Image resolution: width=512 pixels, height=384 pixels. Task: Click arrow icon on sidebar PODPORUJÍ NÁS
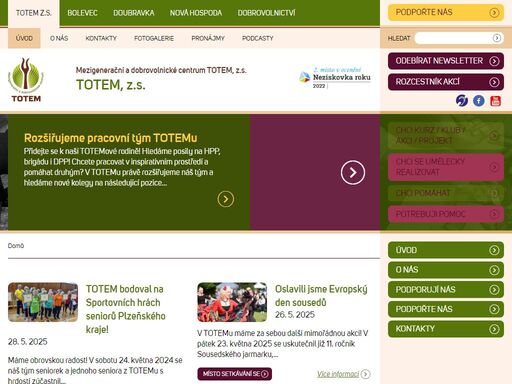pos(494,290)
